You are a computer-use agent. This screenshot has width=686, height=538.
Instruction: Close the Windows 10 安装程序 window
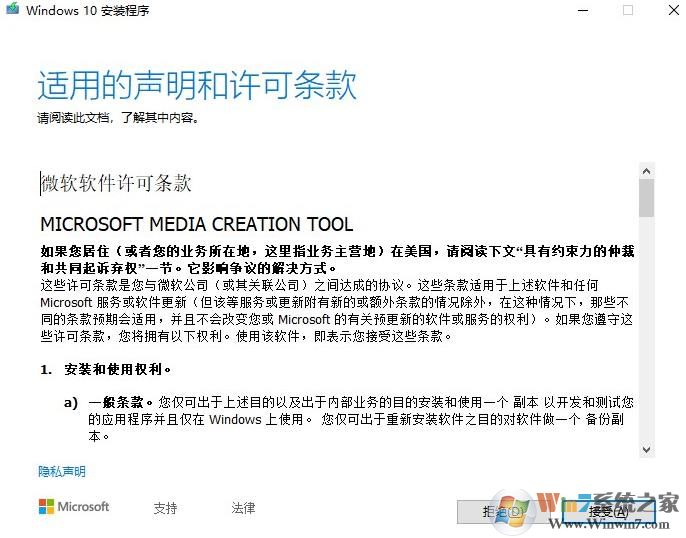click(x=674, y=10)
